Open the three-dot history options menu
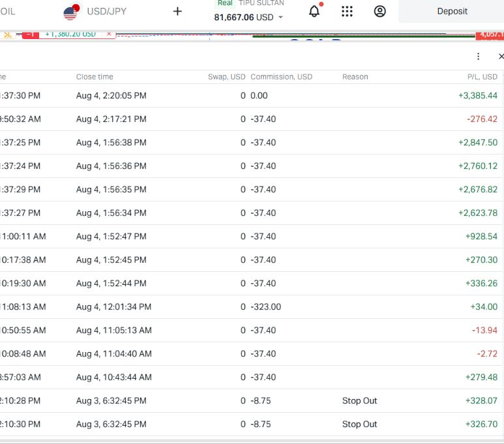This screenshot has width=504, height=444. [x=479, y=56]
